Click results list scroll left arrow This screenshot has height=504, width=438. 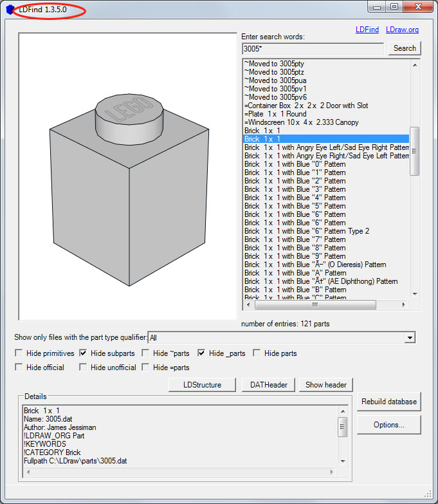(248, 304)
